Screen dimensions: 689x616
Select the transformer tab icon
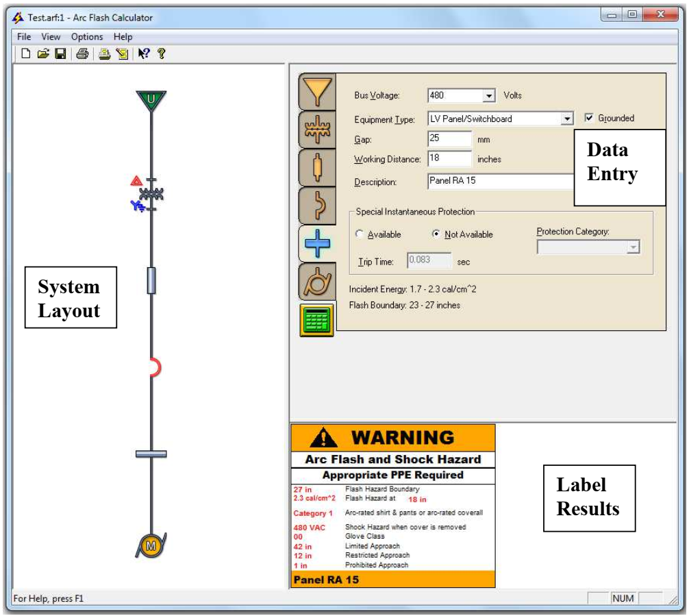[x=317, y=130]
